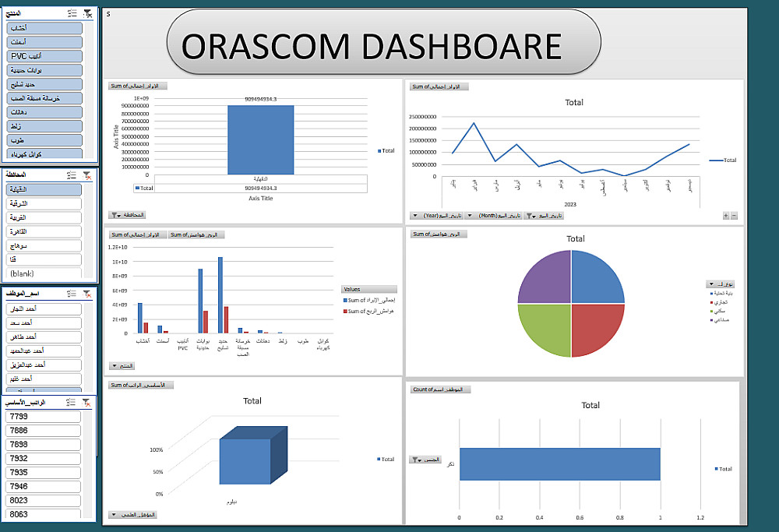
Task: Toggle أنابيب PVC slicer item
Action: point(44,56)
